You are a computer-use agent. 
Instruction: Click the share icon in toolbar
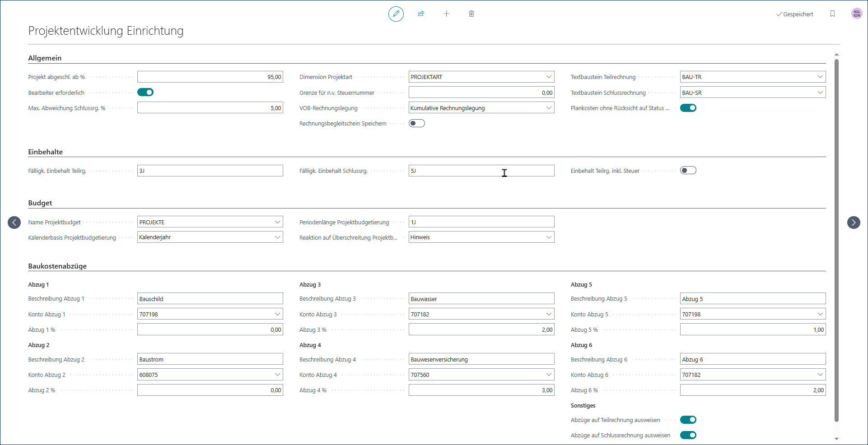tap(421, 14)
